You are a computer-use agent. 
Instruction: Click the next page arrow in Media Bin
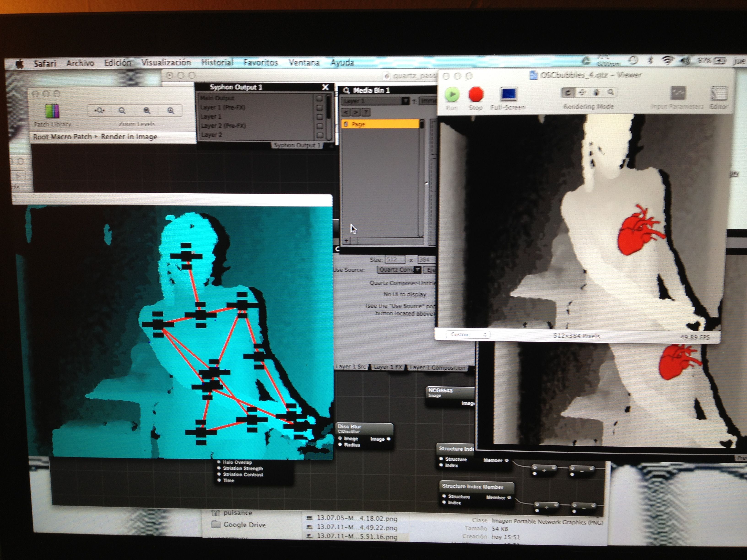click(356, 112)
